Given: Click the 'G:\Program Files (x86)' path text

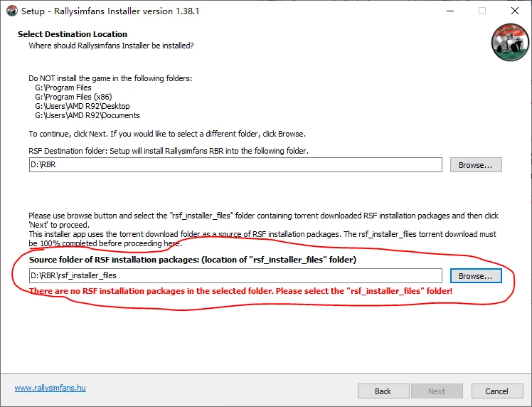Looking at the screenshot, I should point(73,97).
